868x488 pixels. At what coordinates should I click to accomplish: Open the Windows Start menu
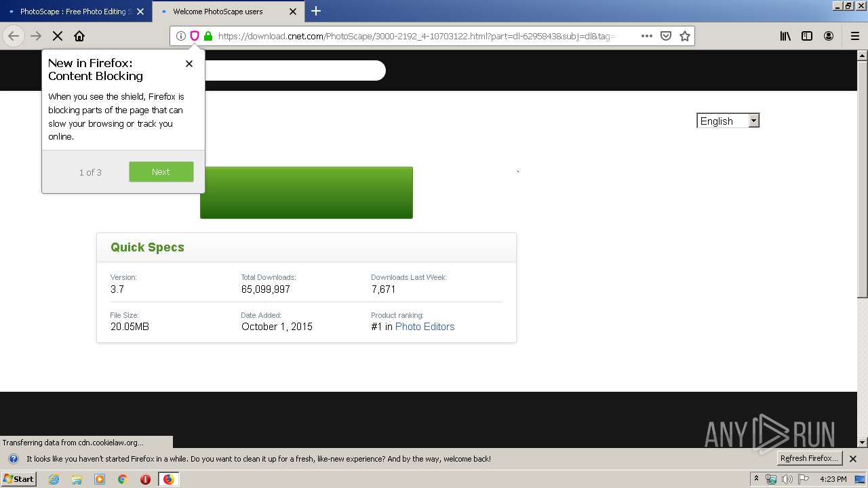tap(19, 479)
